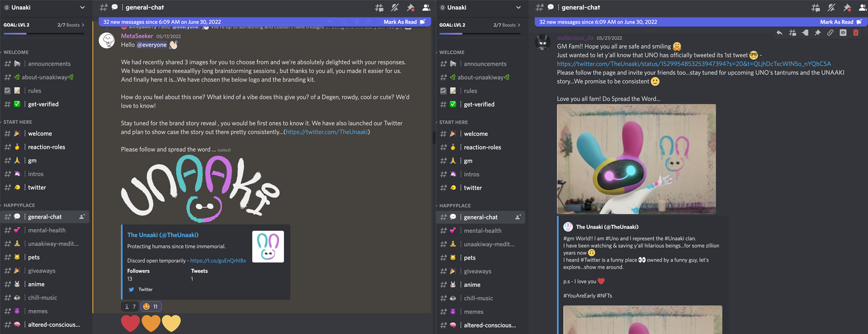This screenshot has width=868, height=334.
Task: Click the audacious_da username
Action: [x=575, y=38]
